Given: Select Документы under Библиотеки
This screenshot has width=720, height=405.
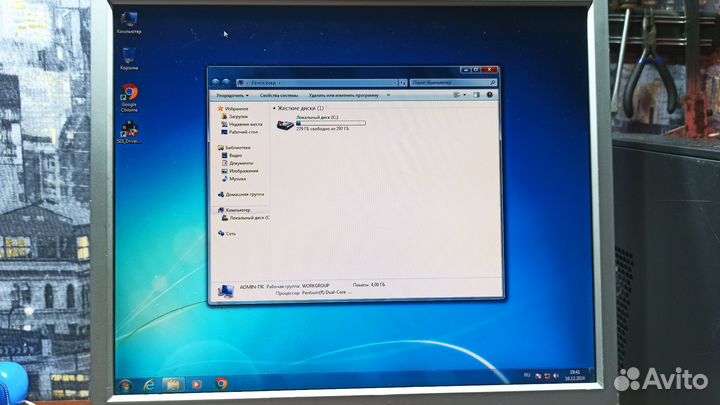Looking at the screenshot, I should point(240,163).
